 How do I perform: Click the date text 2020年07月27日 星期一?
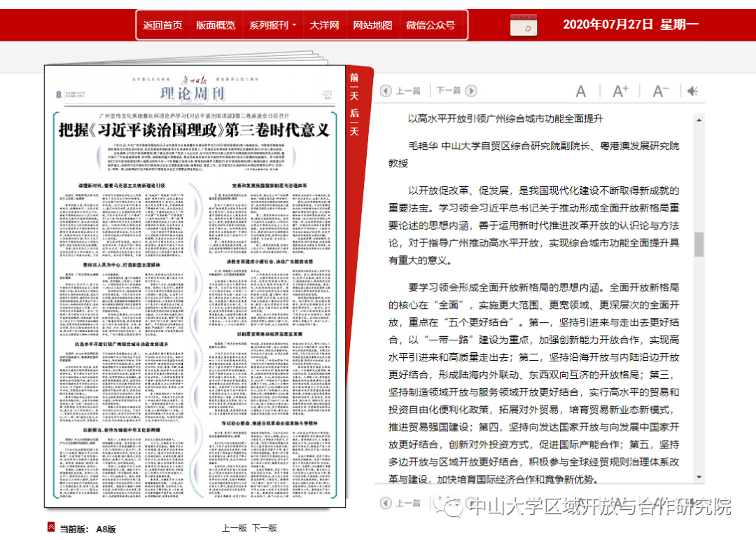tap(631, 25)
